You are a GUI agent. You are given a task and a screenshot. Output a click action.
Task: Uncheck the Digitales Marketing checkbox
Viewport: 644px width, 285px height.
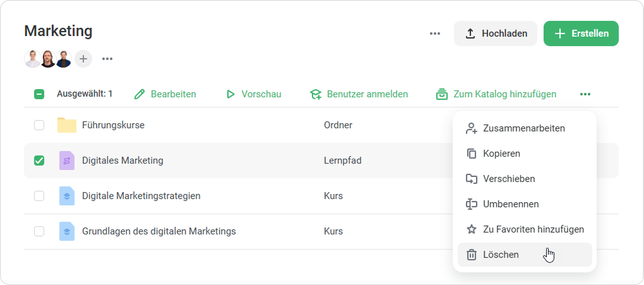tap(39, 161)
